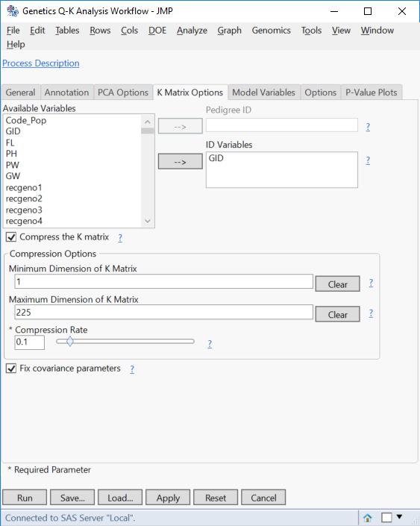Image resolution: width=420 pixels, height=526 pixels.
Task: Open the status bar dropdown arrow
Action: (399, 516)
